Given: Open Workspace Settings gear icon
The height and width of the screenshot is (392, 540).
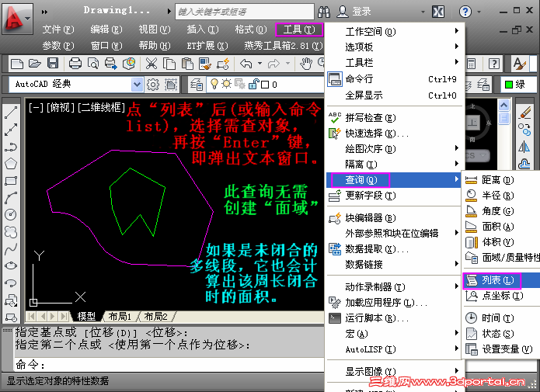Looking at the screenshot, I should point(153,85).
